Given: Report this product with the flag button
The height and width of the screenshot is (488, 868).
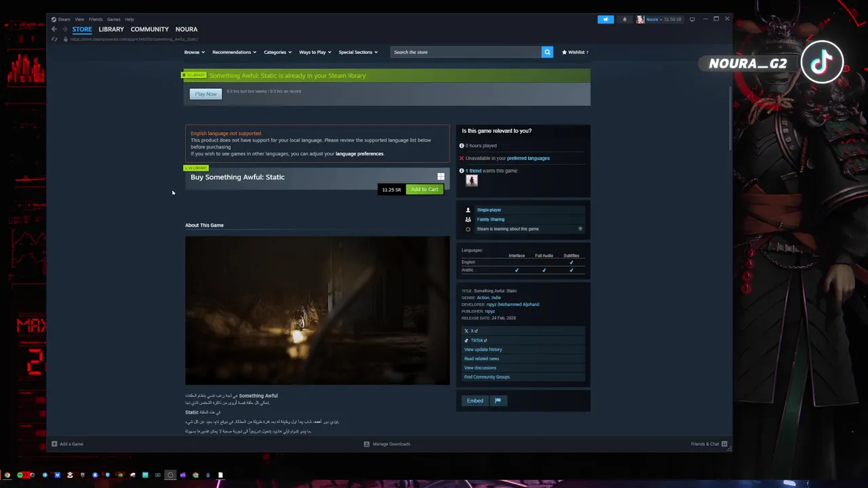Looking at the screenshot, I should point(498,401).
